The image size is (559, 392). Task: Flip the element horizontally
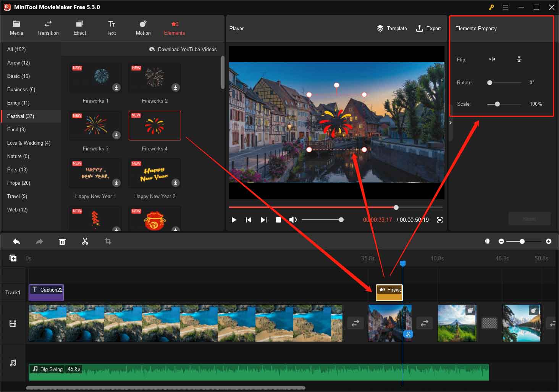point(492,59)
